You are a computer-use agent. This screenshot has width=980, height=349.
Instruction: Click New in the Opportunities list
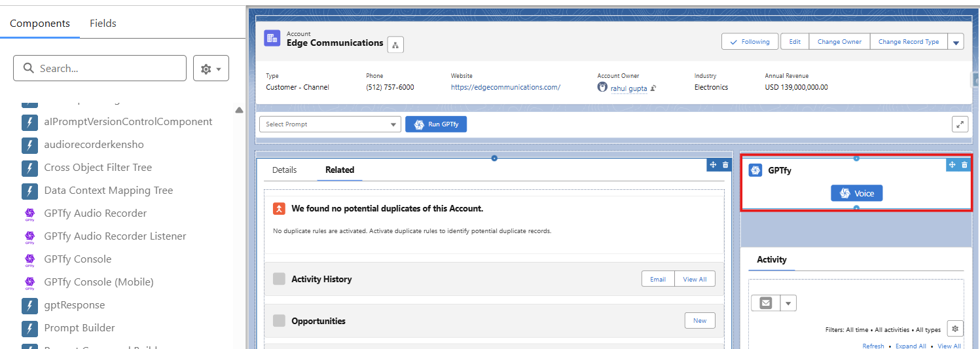tap(700, 321)
